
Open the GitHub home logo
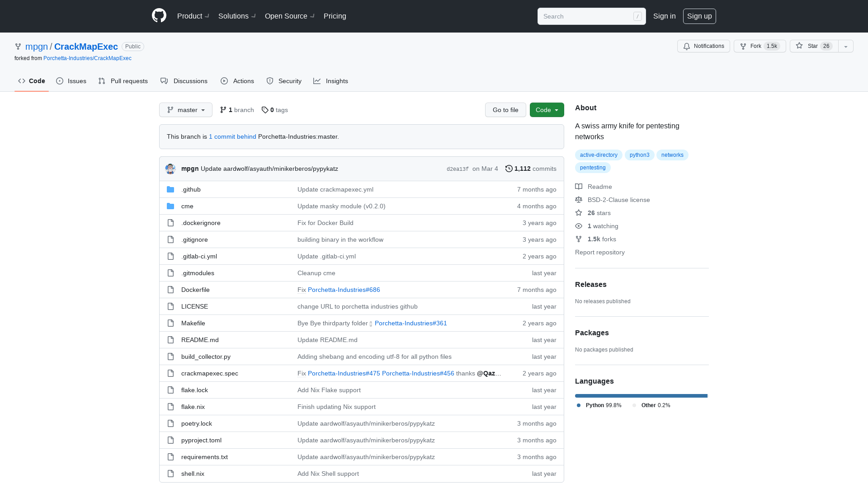159,16
